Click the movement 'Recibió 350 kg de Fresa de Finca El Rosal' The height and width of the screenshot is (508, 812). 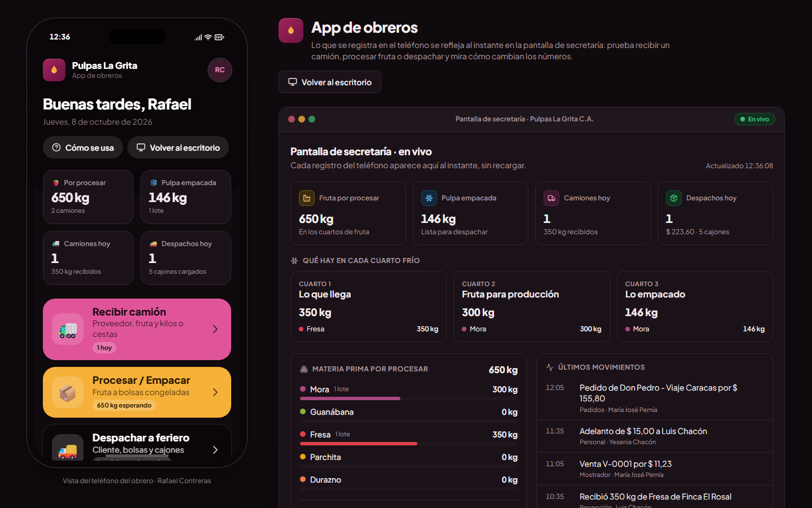point(655,497)
